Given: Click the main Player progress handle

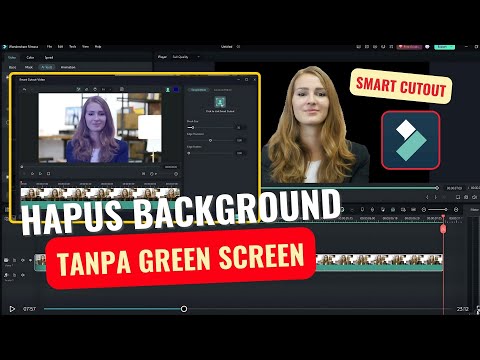Looking at the screenshot, I should pos(437,188).
